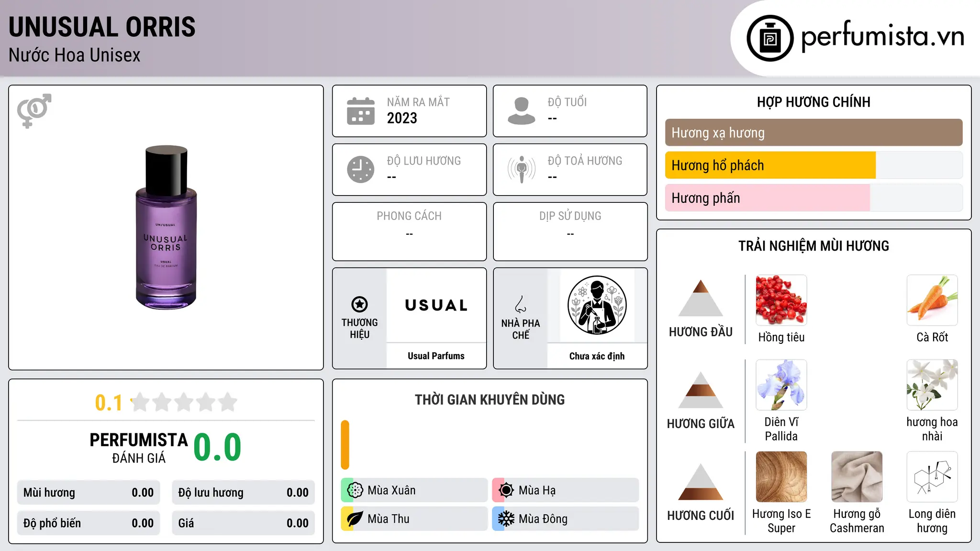The image size is (980, 551).
Task: Click the USUAL brand logo
Action: click(x=436, y=305)
